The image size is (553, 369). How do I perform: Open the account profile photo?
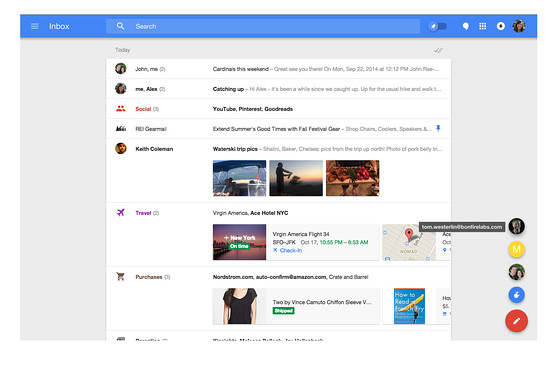click(519, 26)
